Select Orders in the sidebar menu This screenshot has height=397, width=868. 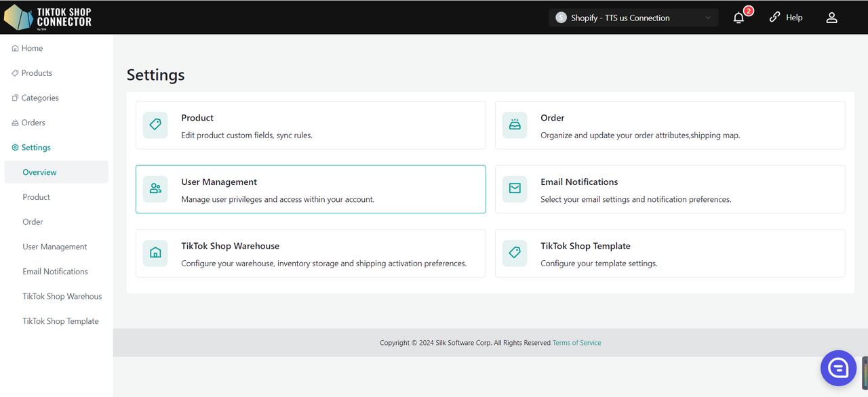point(33,123)
